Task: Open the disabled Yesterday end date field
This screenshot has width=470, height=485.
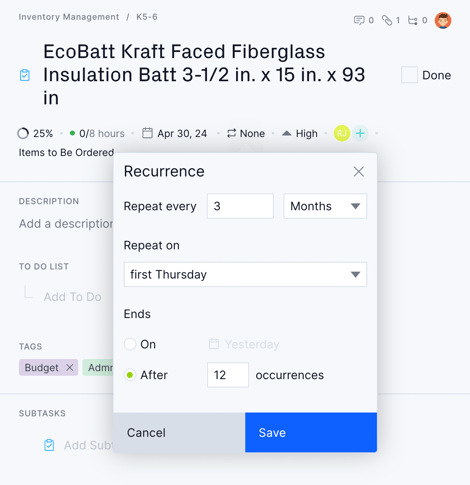Action: tap(244, 344)
